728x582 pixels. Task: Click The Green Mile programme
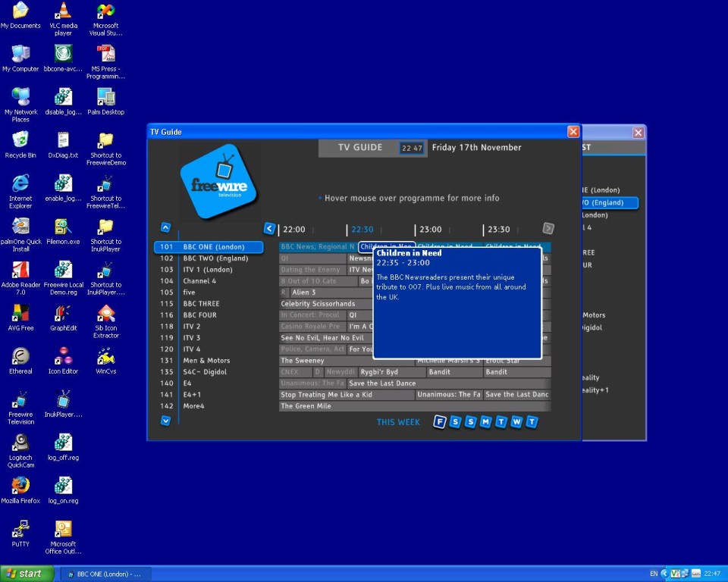coord(415,405)
